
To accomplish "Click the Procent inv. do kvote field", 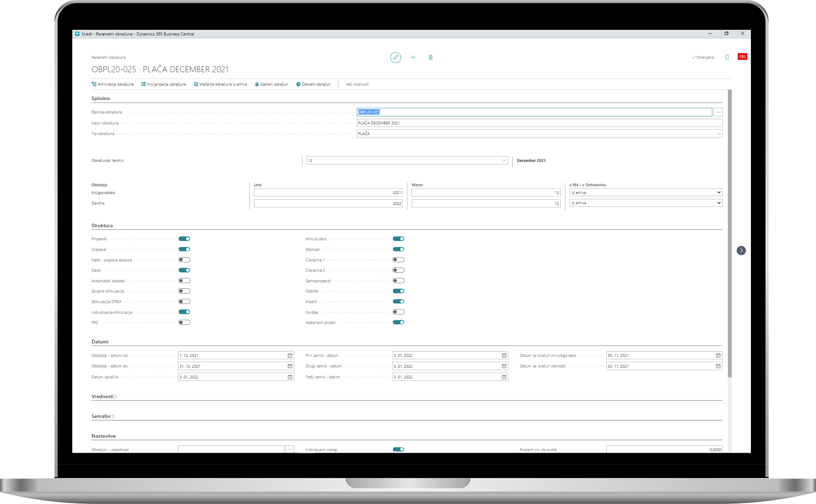I will point(664,449).
